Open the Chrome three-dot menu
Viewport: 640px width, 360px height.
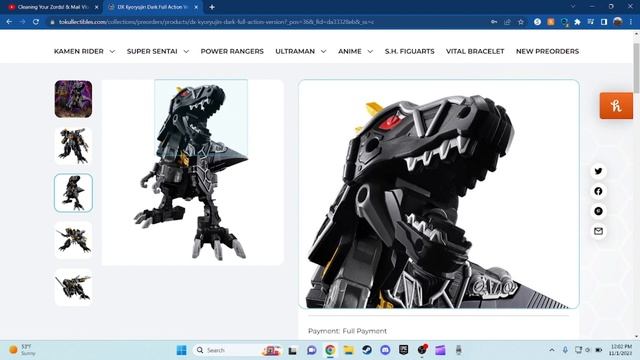pyautogui.click(x=631, y=22)
